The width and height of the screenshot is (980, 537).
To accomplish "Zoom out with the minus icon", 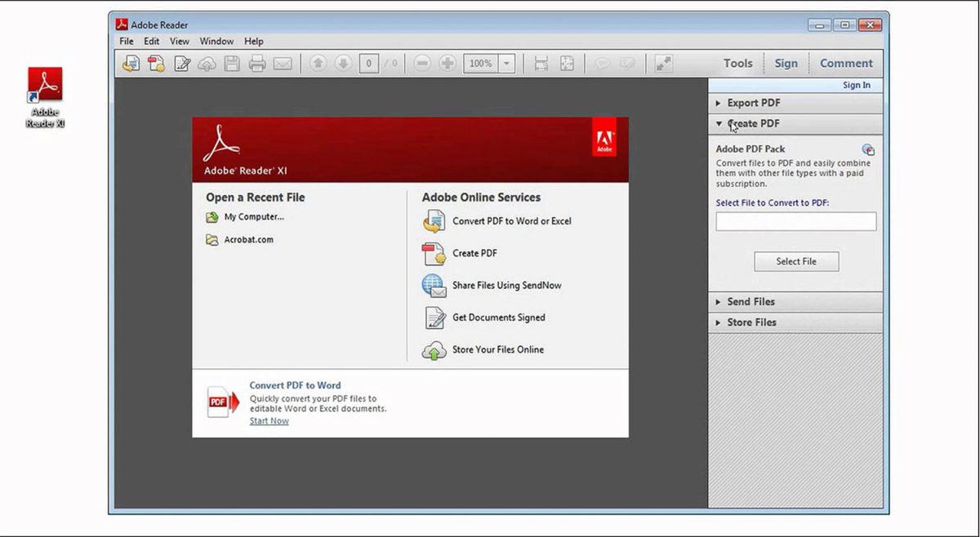I will point(423,63).
